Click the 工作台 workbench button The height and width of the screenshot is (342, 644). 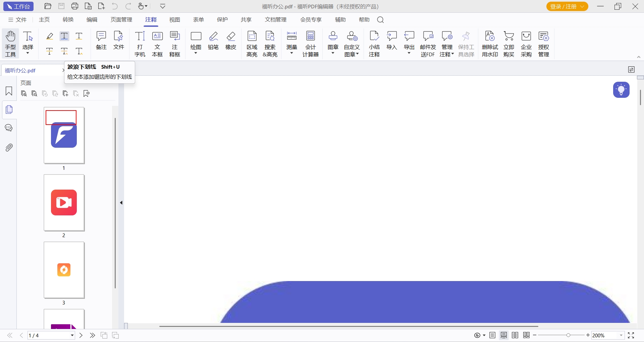coord(18,6)
